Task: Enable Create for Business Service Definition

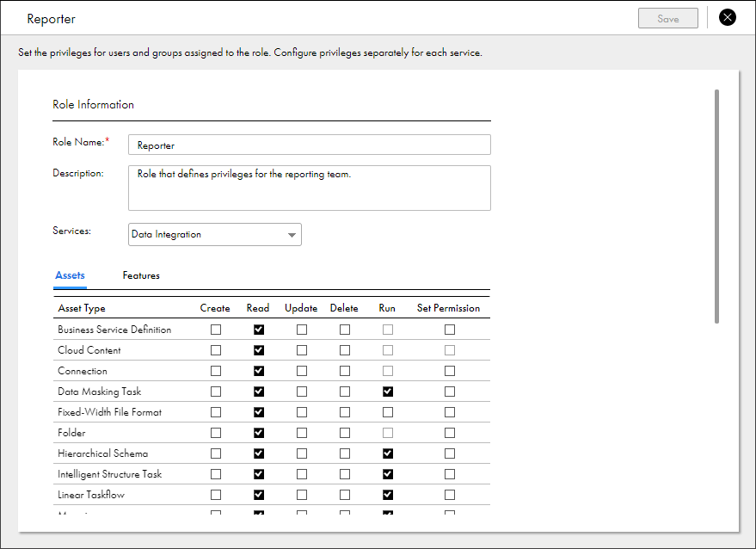Action: click(216, 330)
